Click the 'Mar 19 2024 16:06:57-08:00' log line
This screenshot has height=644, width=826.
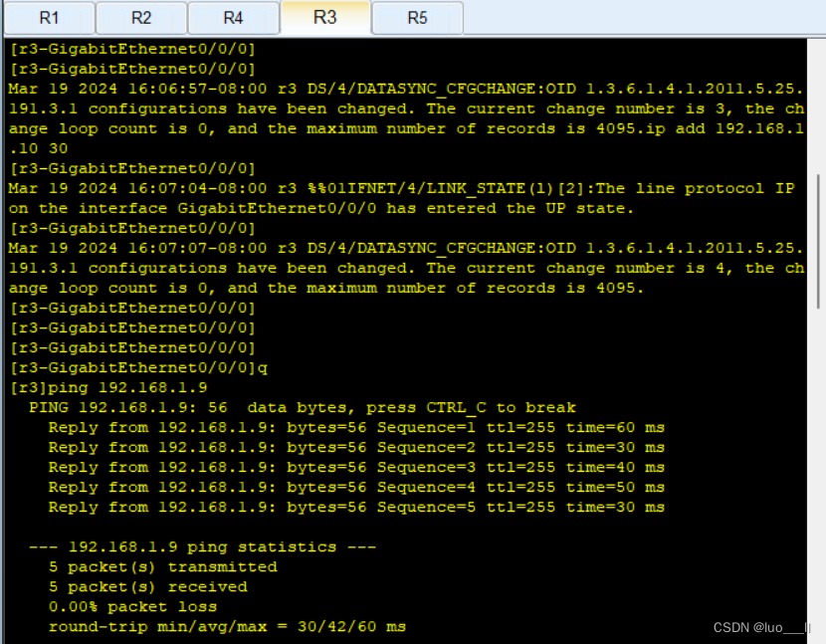406,89
